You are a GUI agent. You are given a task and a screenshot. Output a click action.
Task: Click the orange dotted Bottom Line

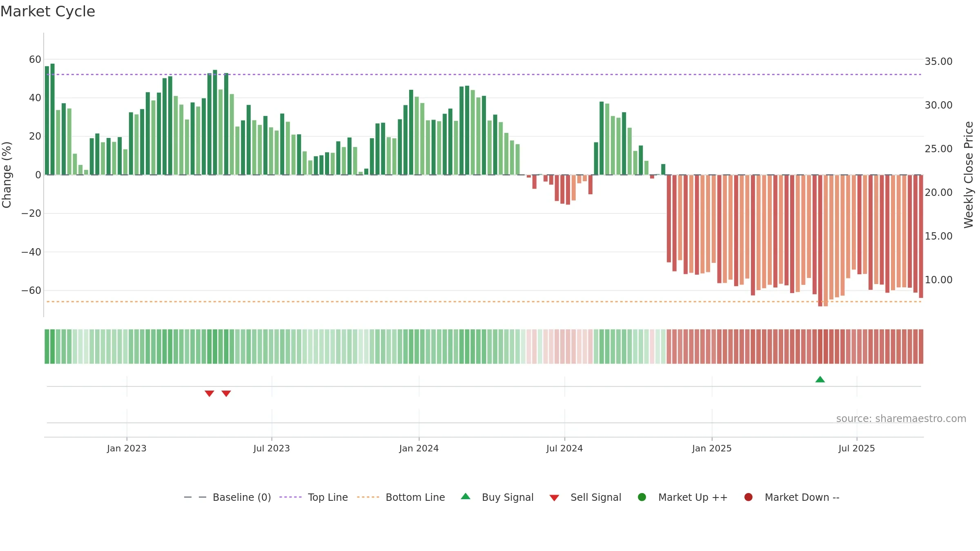pos(484,302)
